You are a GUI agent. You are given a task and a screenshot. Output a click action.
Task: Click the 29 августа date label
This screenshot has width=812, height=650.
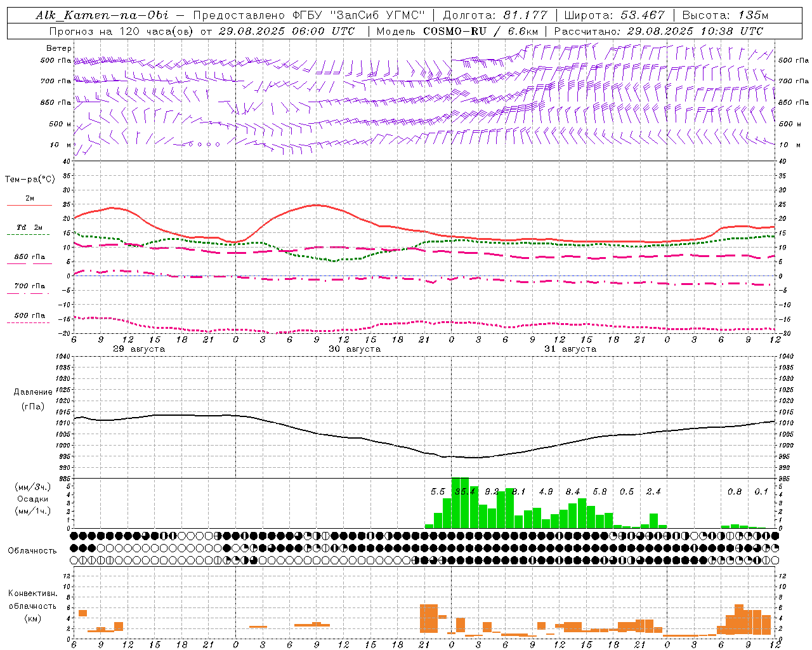click(139, 349)
